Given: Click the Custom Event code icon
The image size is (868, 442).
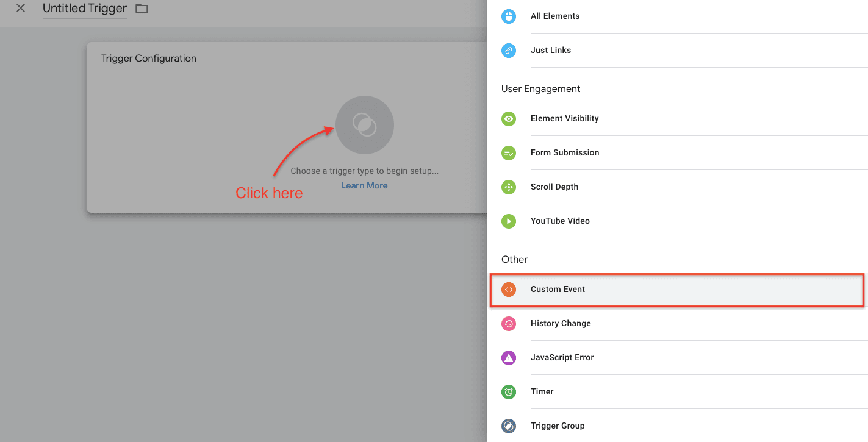Looking at the screenshot, I should [x=509, y=290].
